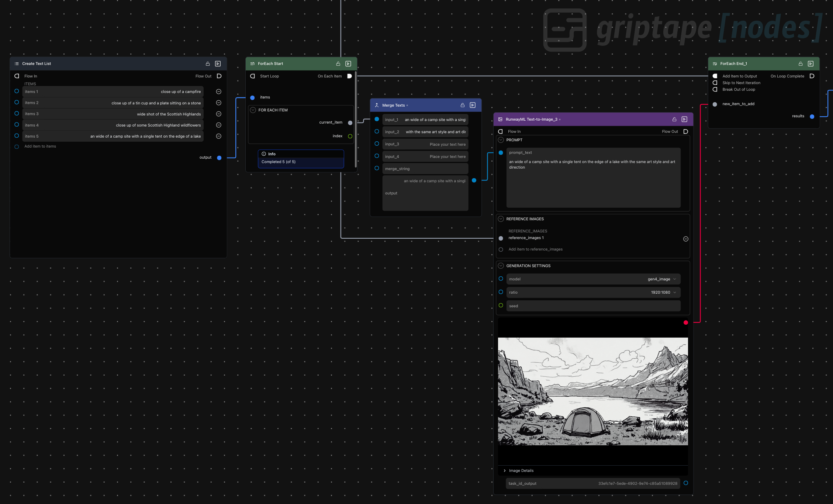The width and height of the screenshot is (833, 504).
Task: Click the items 3 input port circle
Action: (17, 113)
